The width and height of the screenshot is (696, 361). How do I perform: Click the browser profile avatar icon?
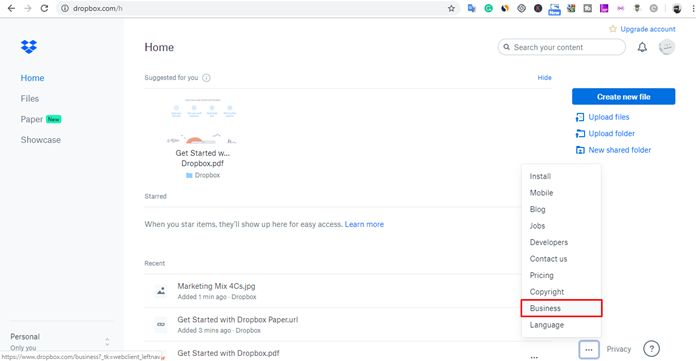677,8
